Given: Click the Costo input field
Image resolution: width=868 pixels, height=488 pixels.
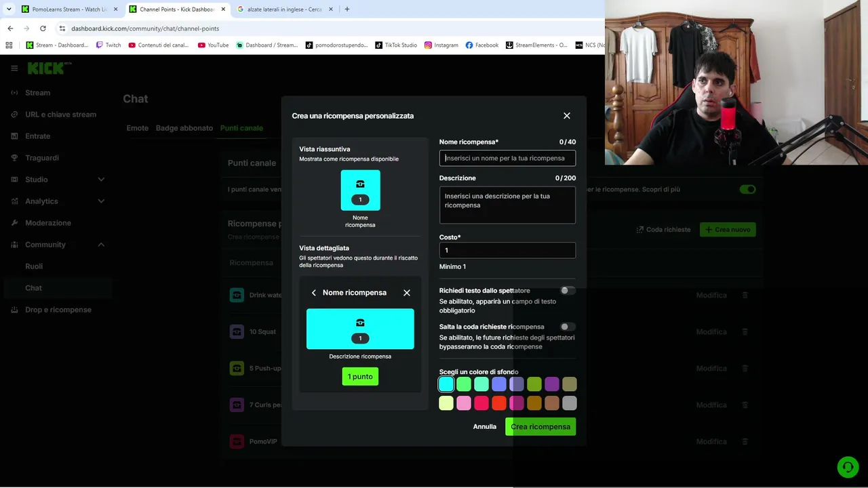Looking at the screenshot, I should point(507,250).
